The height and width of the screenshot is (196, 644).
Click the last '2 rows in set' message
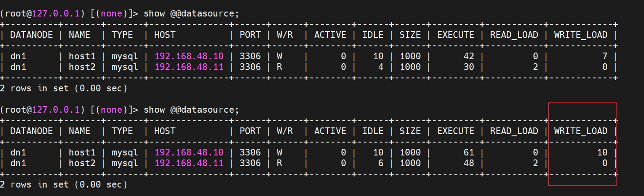coord(64,184)
